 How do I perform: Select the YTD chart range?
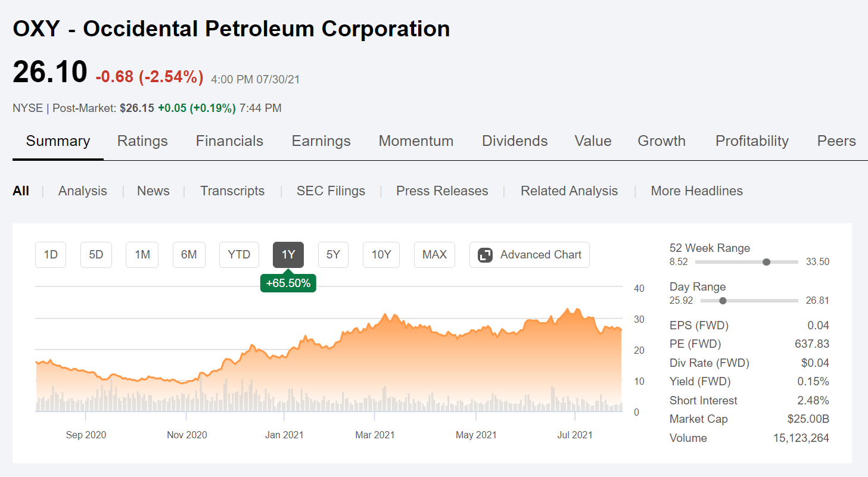pos(239,255)
